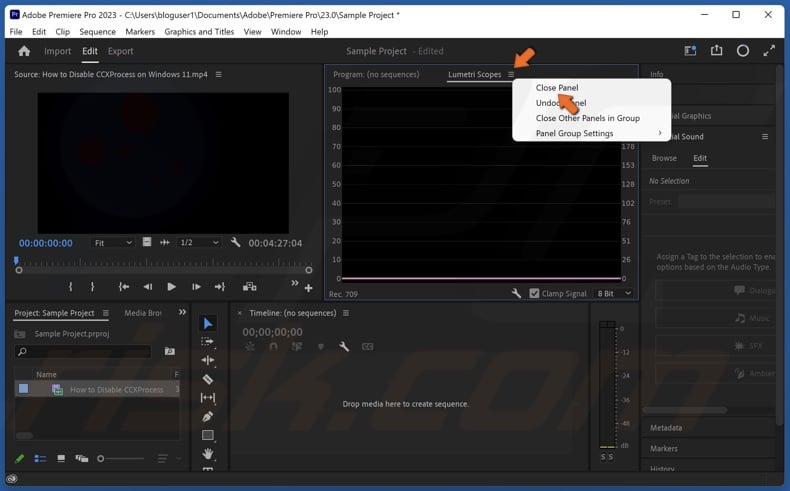Solo left audio channel S button
Image resolution: width=790 pixels, height=491 pixels.
click(x=603, y=457)
